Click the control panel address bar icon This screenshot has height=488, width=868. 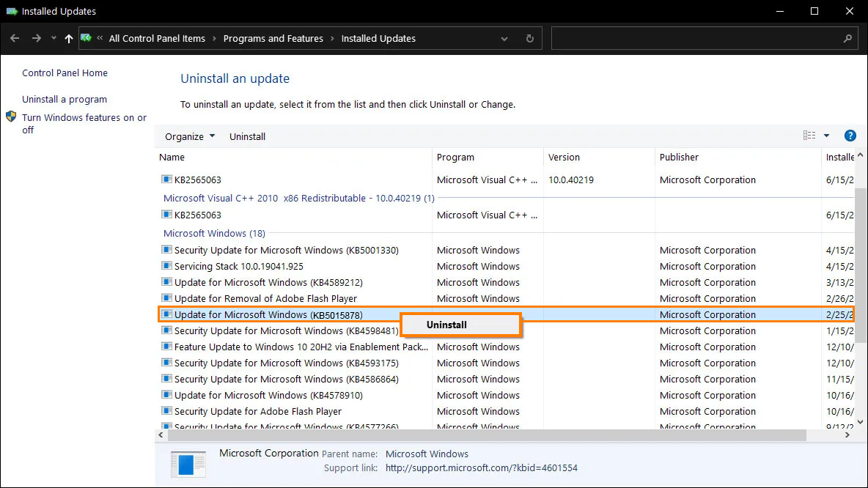click(x=86, y=38)
